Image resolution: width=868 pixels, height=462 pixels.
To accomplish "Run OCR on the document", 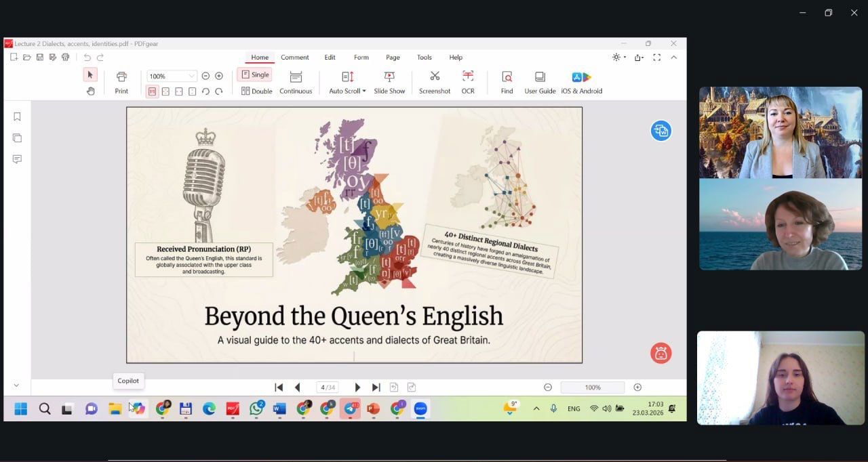I will pos(468,77).
